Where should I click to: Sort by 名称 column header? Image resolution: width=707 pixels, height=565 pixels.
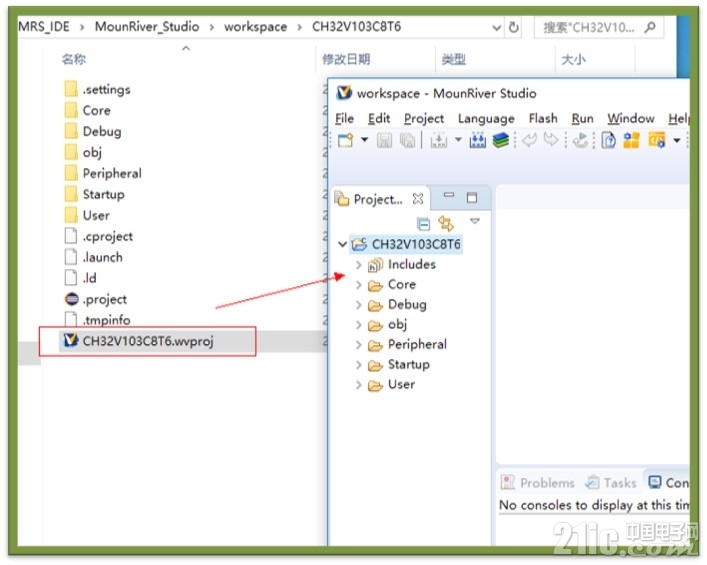(x=74, y=59)
